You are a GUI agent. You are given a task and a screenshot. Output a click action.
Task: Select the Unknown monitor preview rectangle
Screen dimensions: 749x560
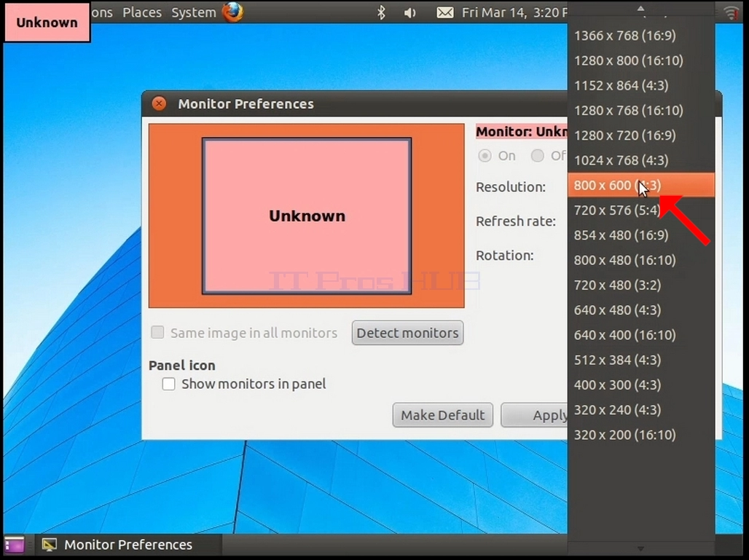[x=307, y=216]
